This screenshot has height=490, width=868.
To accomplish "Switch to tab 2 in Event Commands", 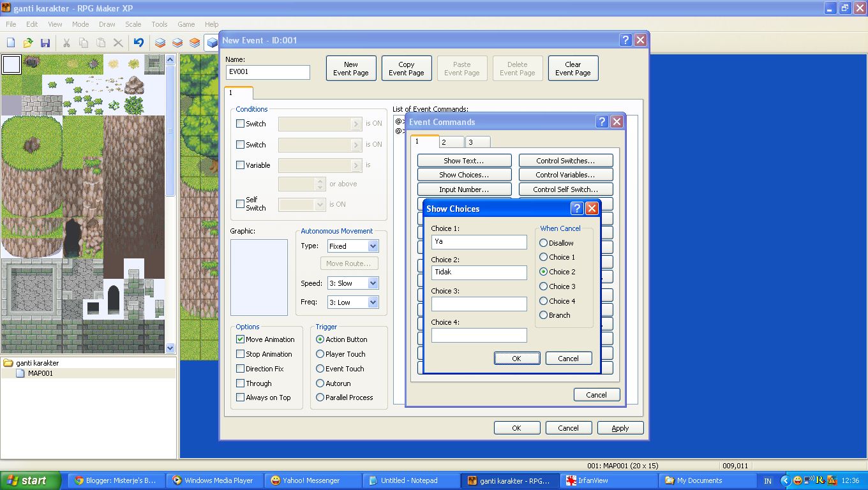I will tap(451, 140).
